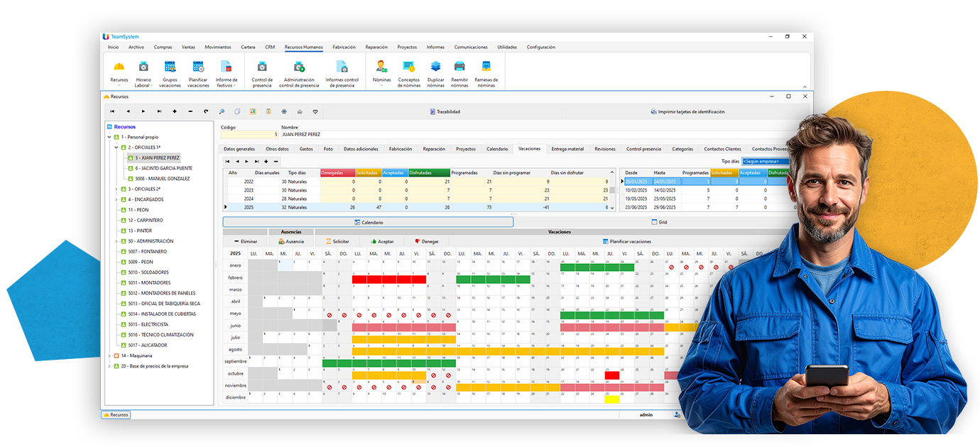Click the Conceptos de nóminas icon
980x447 pixels.
(409, 67)
